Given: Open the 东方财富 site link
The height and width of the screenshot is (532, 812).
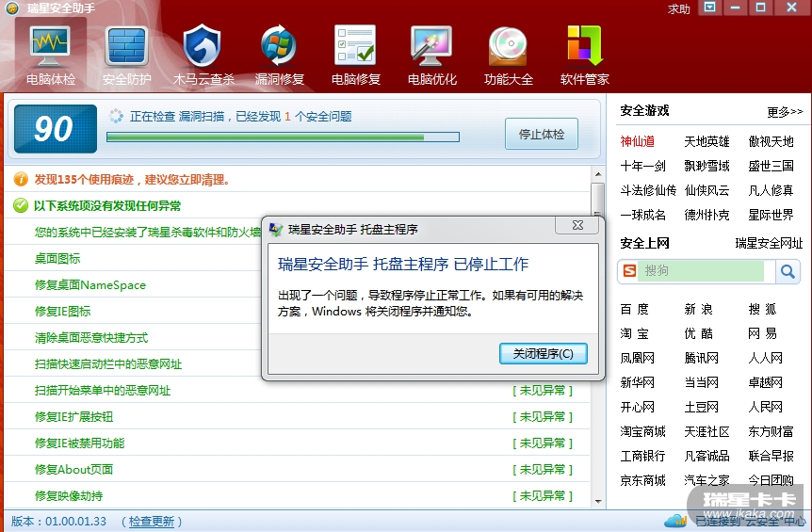Looking at the screenshot, I should (x=771, y=431).
